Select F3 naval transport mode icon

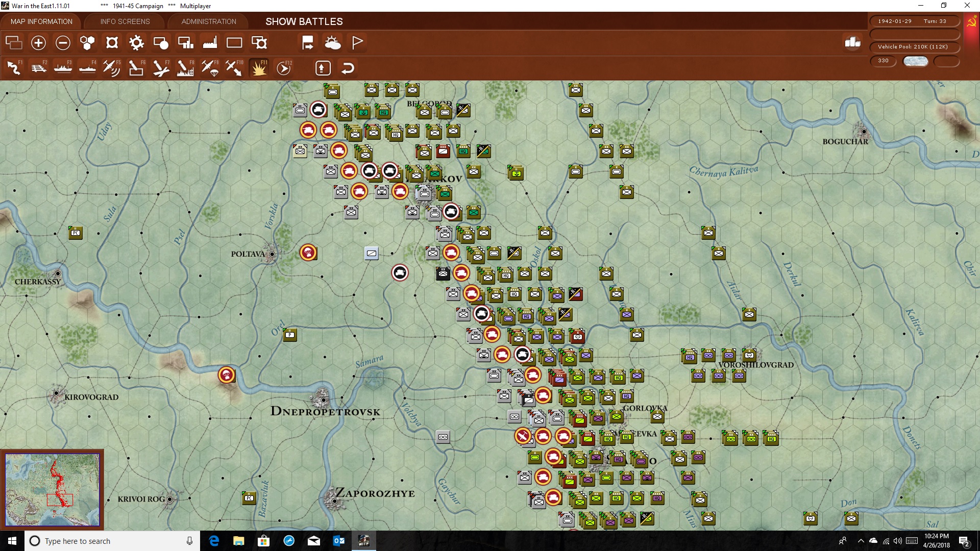63,67
